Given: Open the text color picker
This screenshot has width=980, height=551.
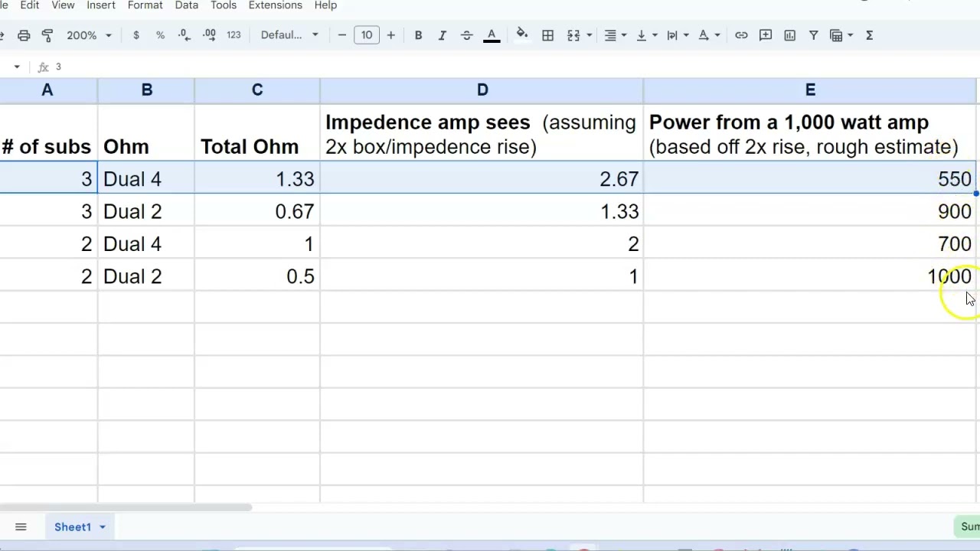Looking at the screenshot, I should point(492,35).
